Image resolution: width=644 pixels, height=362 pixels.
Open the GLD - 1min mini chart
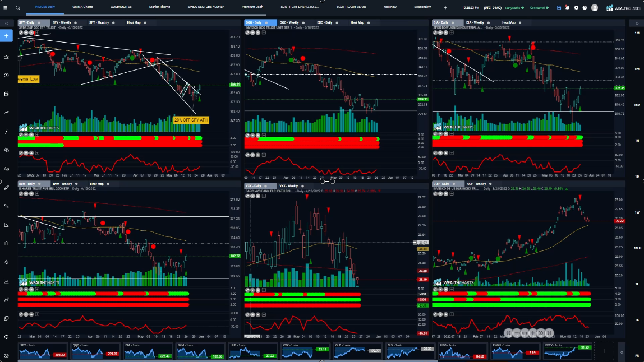357,351
